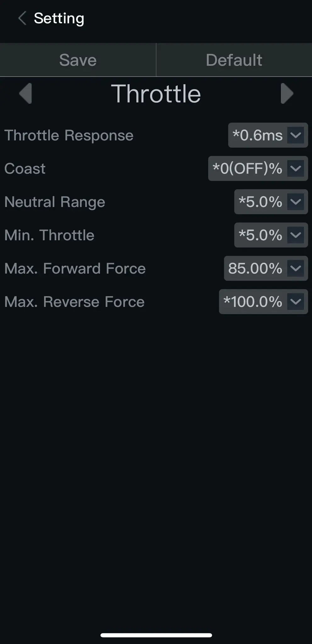The height and width of the screenshot is (644, 312).
Task: Select the 85.00% forward force value
Action: pyautogui.click(x=255, y=269)
